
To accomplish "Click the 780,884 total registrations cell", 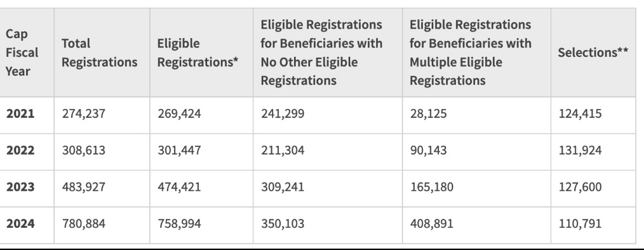I will click(x=84, y=224).
